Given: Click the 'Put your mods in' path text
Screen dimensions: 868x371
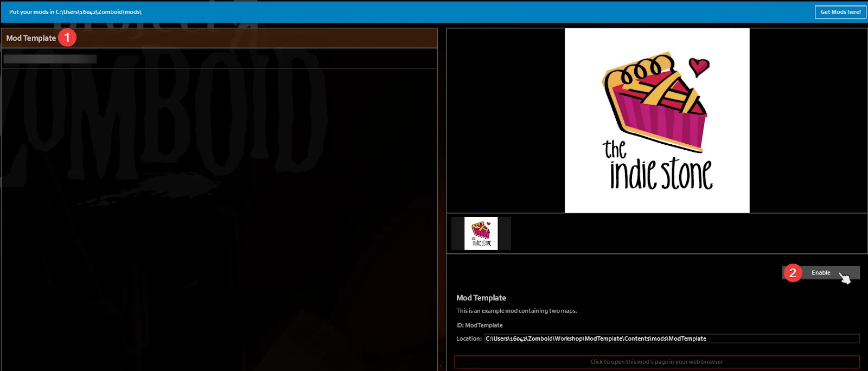Looking at the screenshot, I should coord(75,12).
